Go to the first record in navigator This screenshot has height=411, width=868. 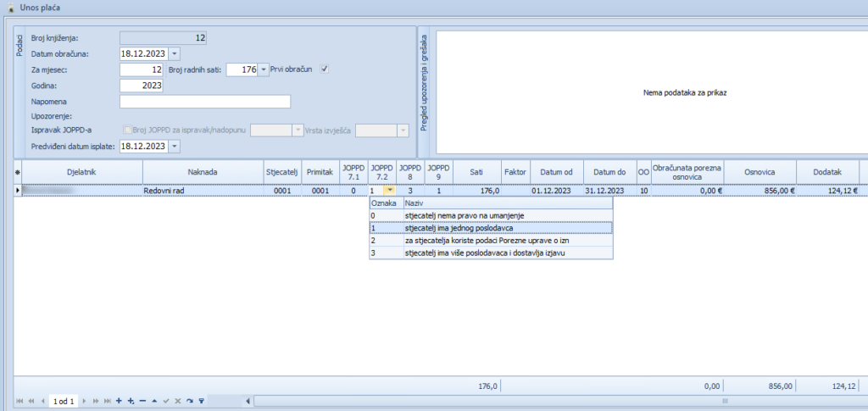20,400
